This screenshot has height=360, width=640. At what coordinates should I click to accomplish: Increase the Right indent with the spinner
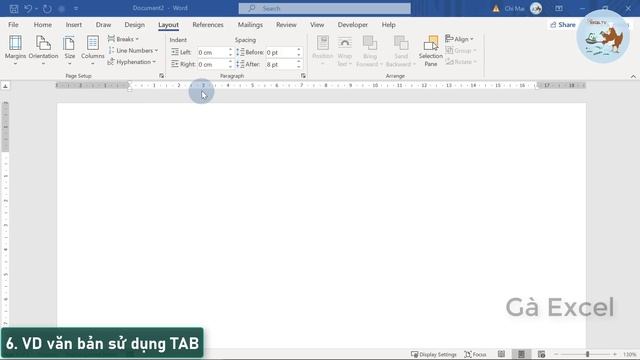pos(231,62)
